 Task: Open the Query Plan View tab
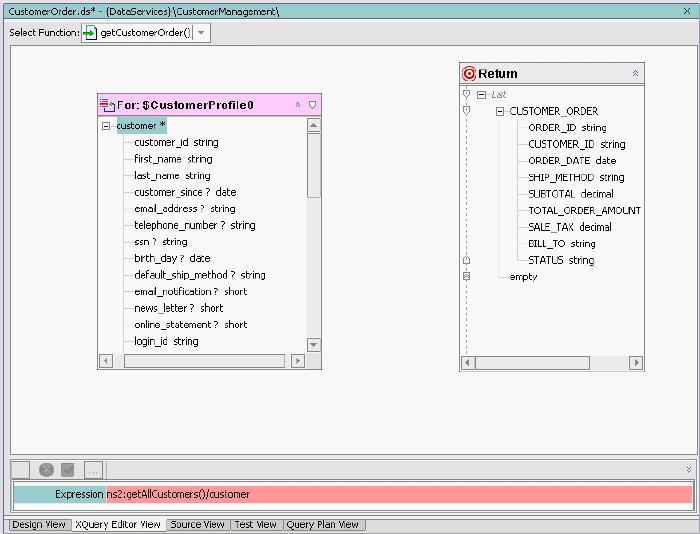pyautogui.click(x=323, y=525)
